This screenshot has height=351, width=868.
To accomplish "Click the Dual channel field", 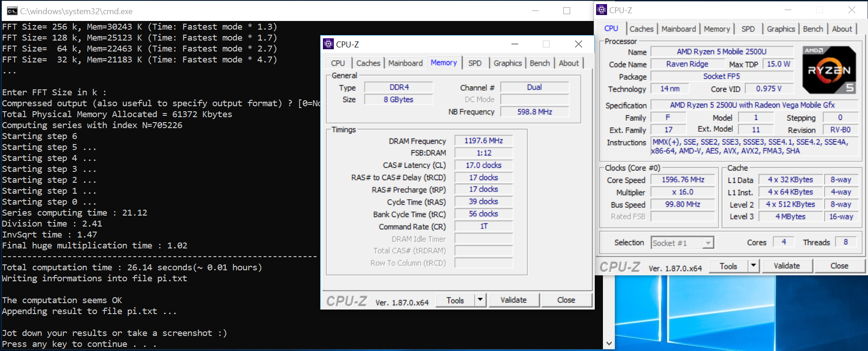I will (535, 87).
